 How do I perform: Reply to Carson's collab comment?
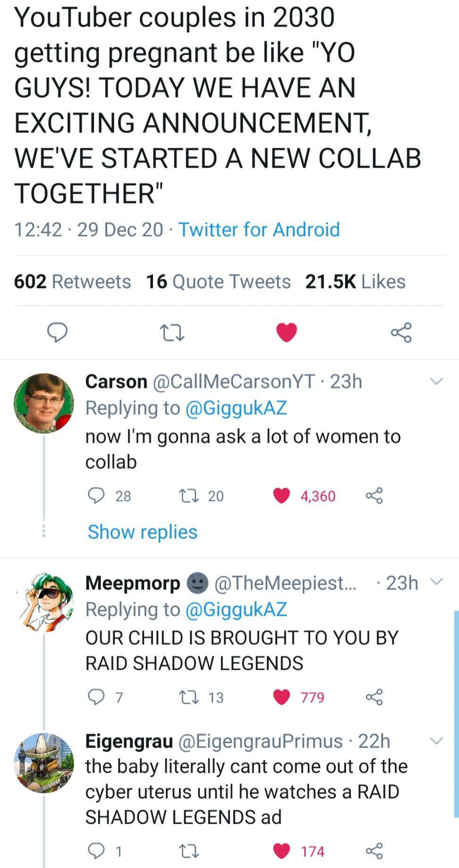[97, 495]
